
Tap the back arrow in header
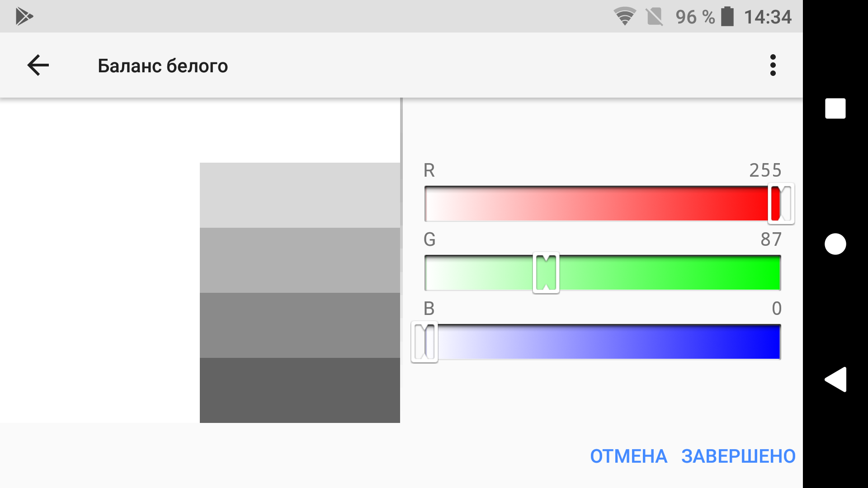coord(38,66)
